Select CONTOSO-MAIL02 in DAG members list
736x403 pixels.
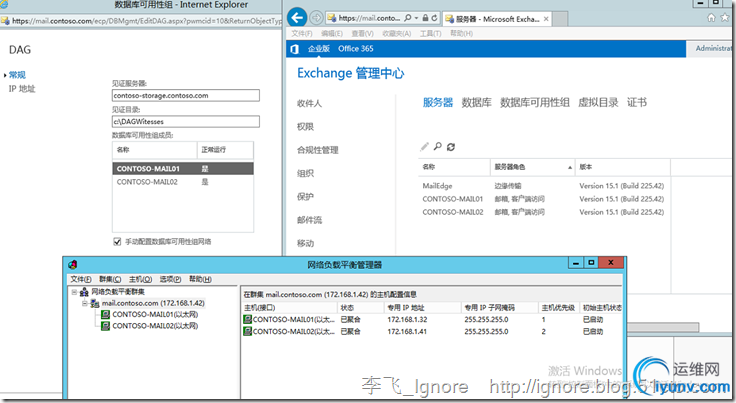(x=183, y=182)
